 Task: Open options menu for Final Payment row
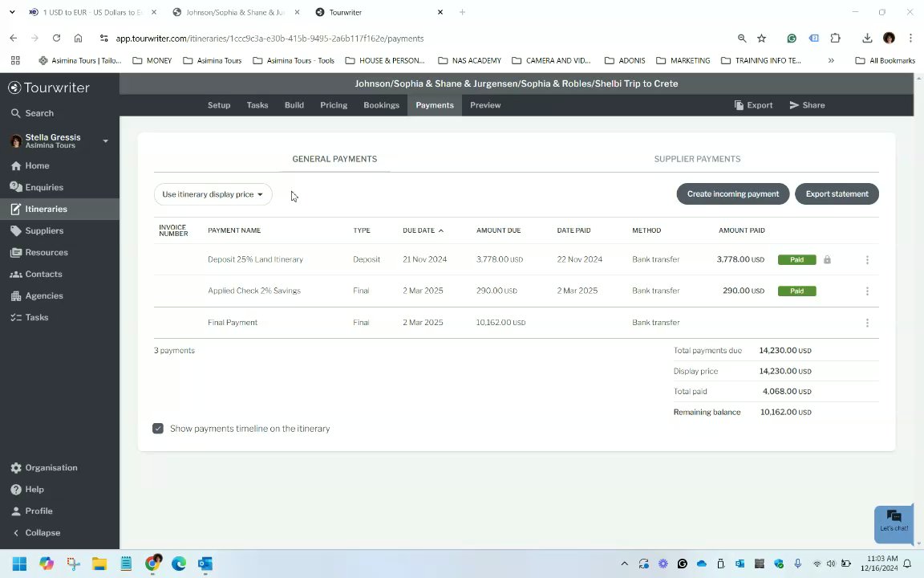point(867,323)
